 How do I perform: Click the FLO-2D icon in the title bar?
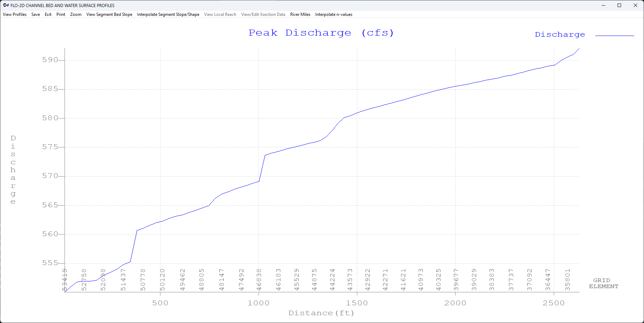(6, 5)
